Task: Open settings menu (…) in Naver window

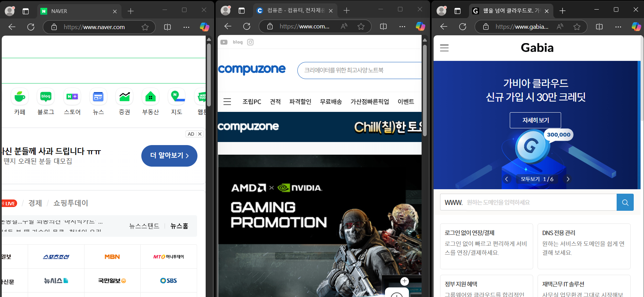Action: [186, 27]
